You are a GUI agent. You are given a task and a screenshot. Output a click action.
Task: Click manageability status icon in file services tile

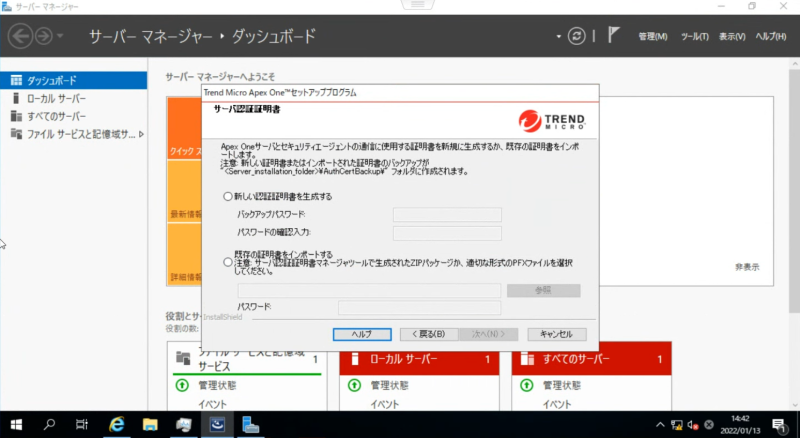pos(182,385)
